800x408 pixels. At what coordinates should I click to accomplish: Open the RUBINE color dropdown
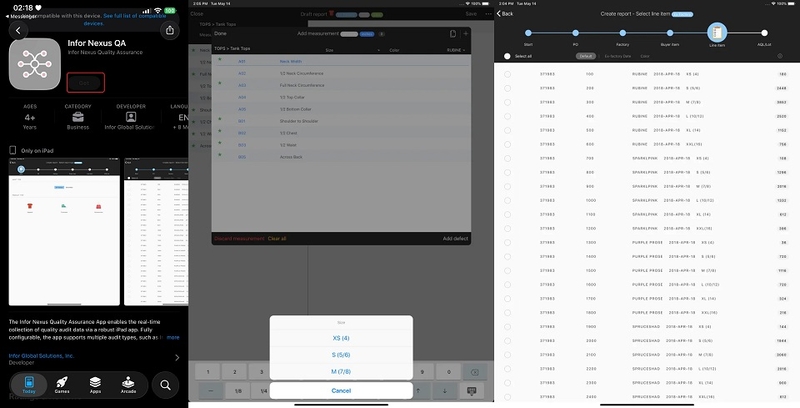(x=456, y=50)
